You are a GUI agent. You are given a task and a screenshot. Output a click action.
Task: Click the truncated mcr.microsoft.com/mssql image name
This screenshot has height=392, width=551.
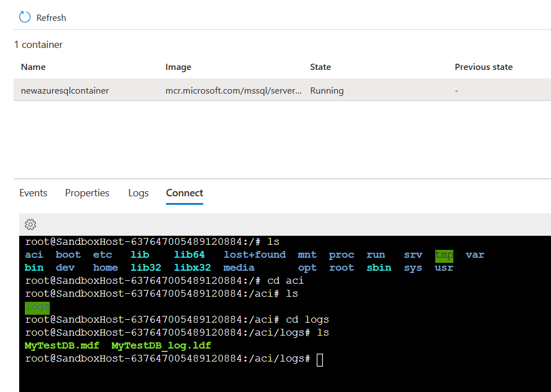(234, 90)
